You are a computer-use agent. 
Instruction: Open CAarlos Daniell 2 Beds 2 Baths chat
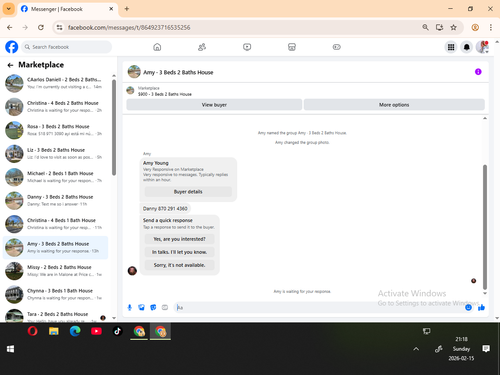(55, 83)
